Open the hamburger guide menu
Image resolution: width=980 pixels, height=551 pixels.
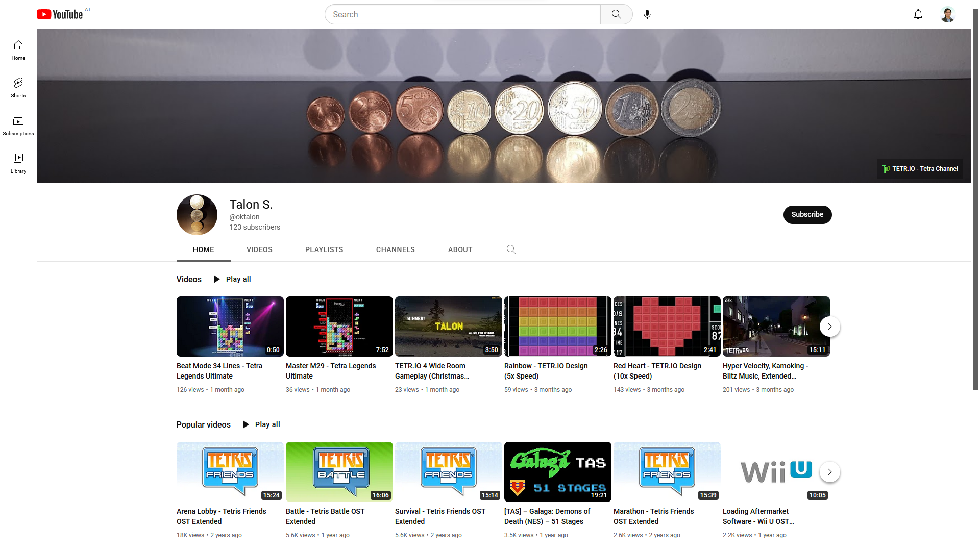click(x=18, y=14)
